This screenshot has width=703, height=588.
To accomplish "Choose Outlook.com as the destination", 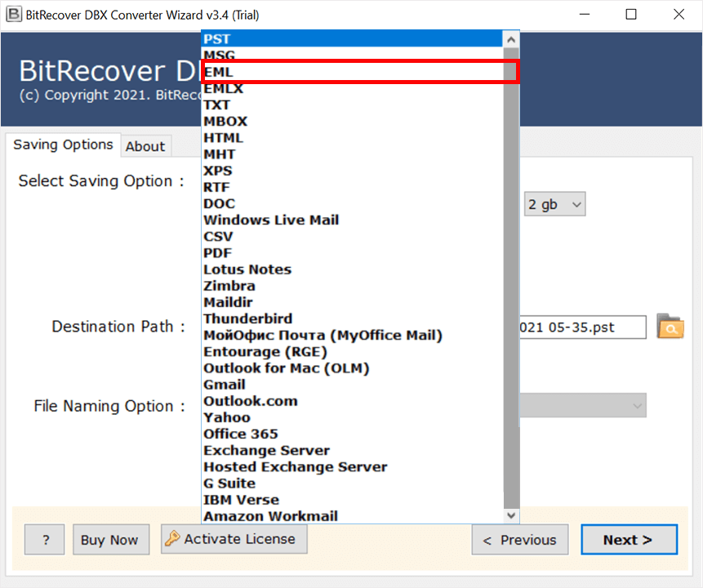I will (352, 401).
